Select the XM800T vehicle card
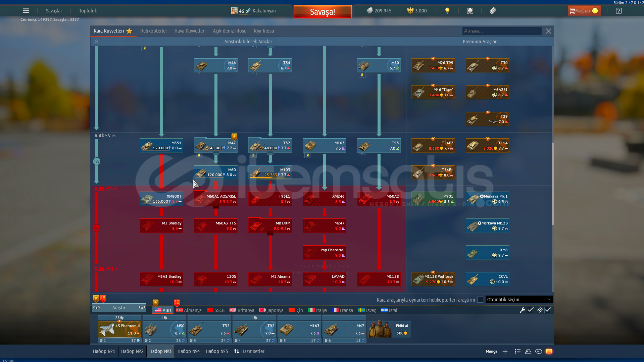This screenshot has width=644, height=362. pyautogui.click(x=161, y=199)
